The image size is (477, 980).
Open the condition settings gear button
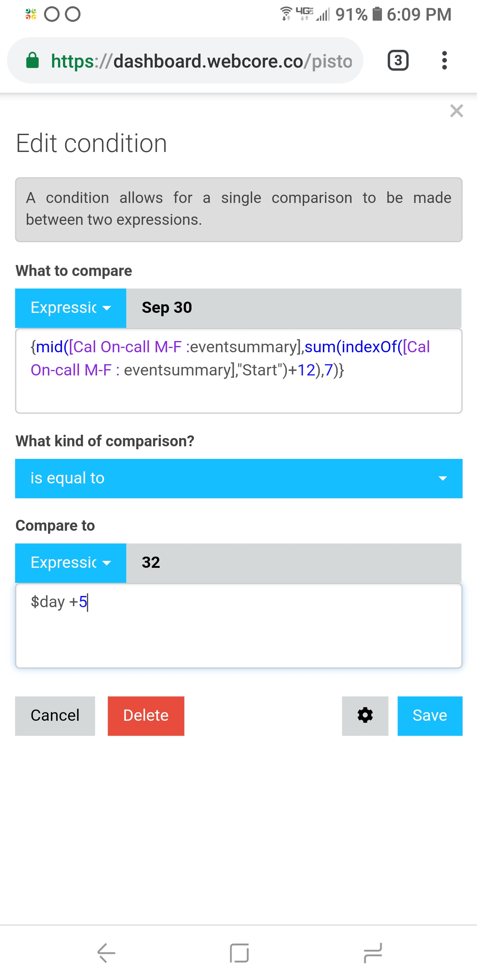(365, 715)
